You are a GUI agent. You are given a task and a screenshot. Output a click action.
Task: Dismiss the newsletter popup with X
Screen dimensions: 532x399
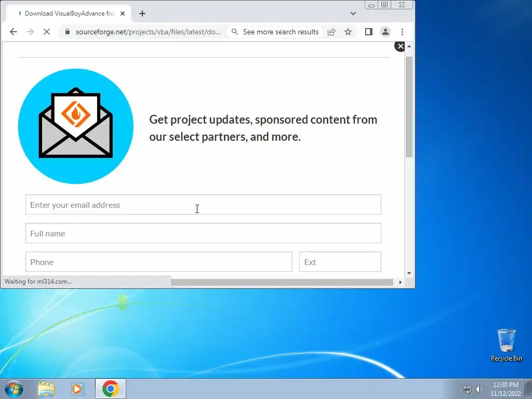pos(401,46)
